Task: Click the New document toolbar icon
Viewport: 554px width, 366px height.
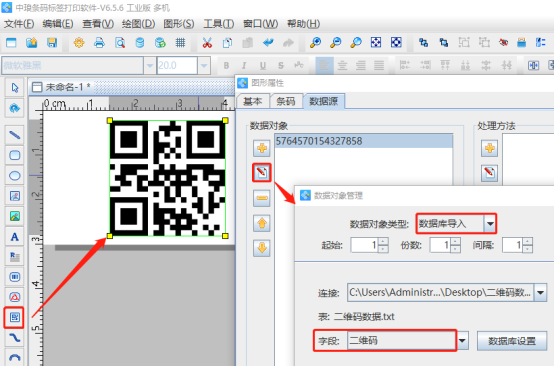Action: (x=11, y=43)
